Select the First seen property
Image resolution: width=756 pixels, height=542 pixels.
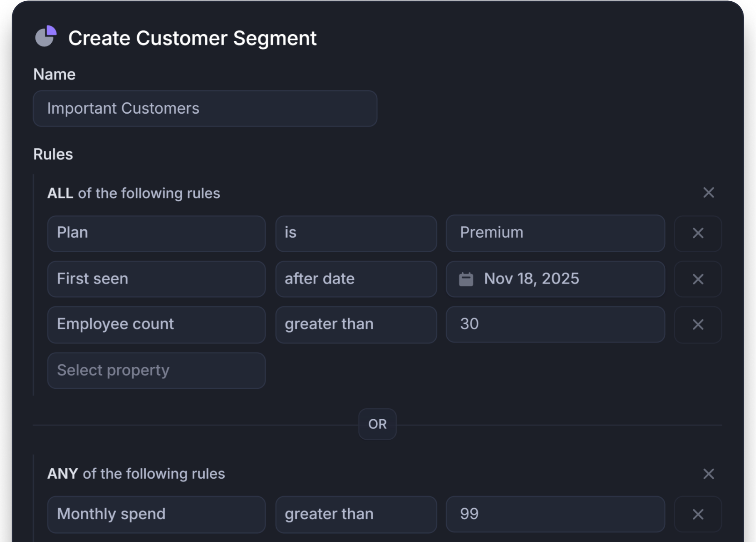pyautogui.click(x=156, y=279)
